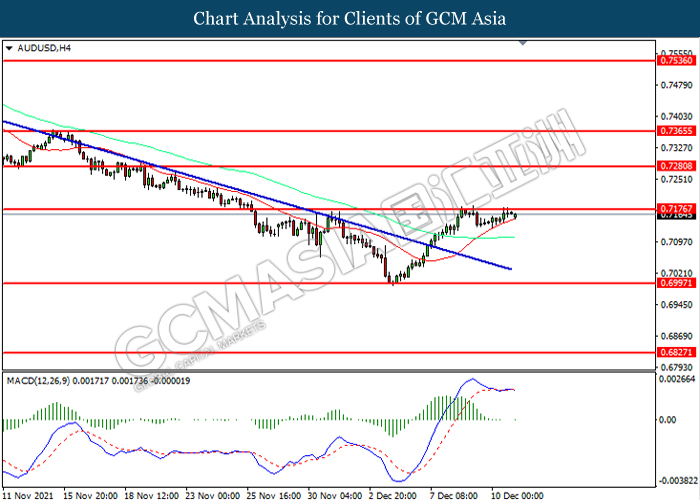
Task: Click the 0.74790 price axis value
Action: point(677,85)
